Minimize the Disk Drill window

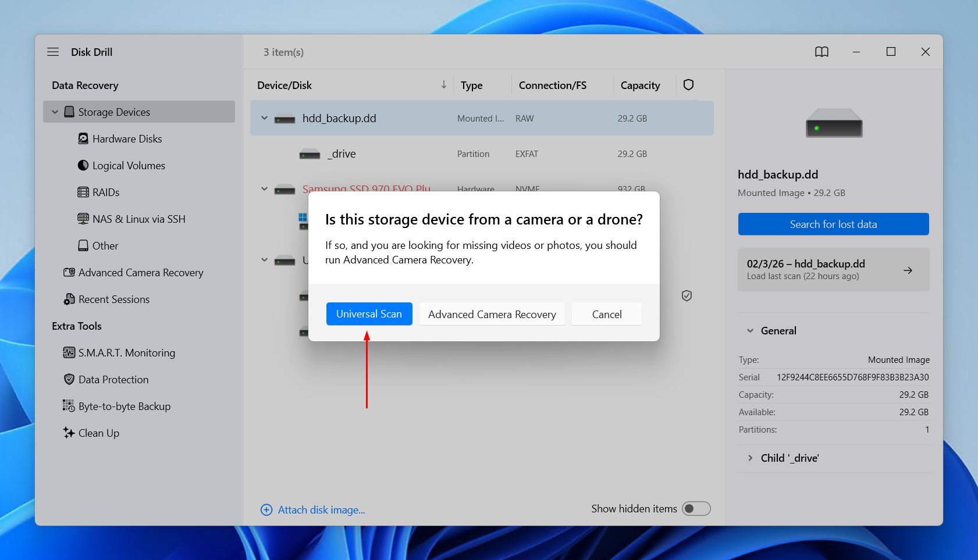[856, 52]
